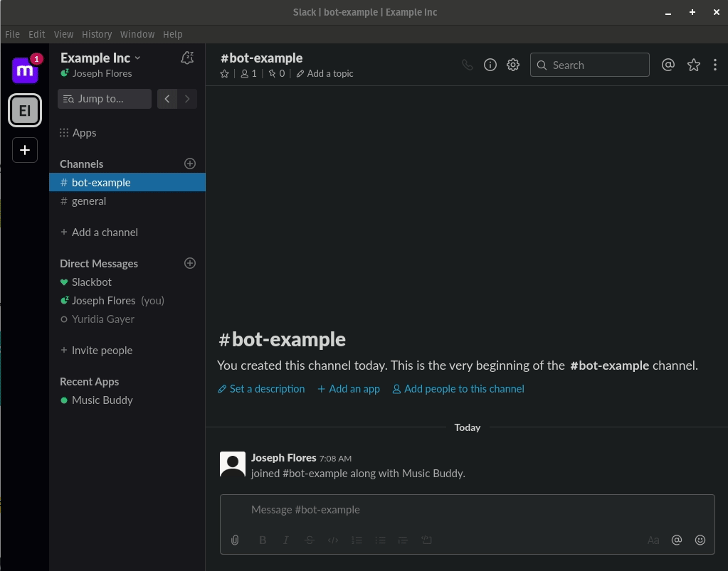Viewport: 728px width, 571px height.
Task: Select the general channel
Action: pyautogui.click(x=127, y=201)
